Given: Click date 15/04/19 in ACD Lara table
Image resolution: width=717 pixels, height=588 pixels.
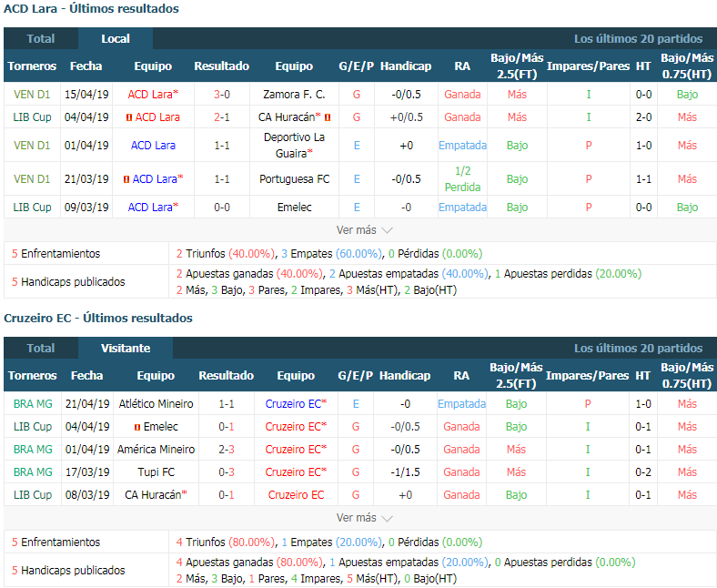Looking at the screenshot, I should (86, 95).
